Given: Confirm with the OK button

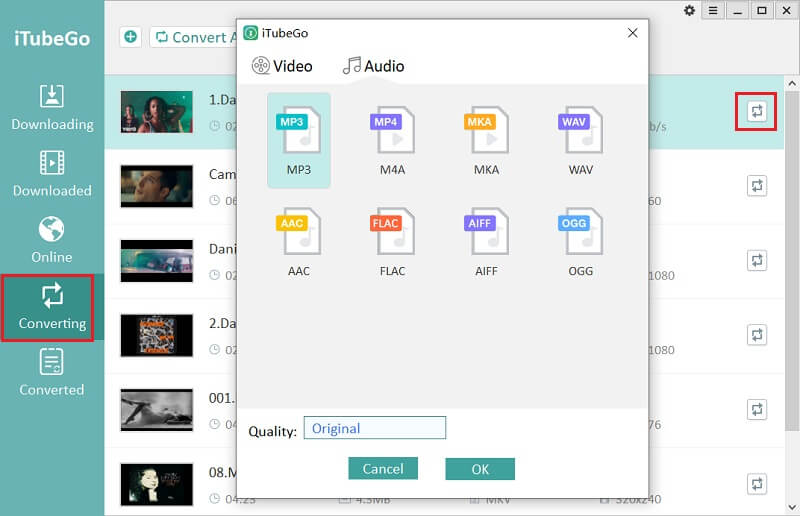Looking at the screenshot, I should point(480,469).
